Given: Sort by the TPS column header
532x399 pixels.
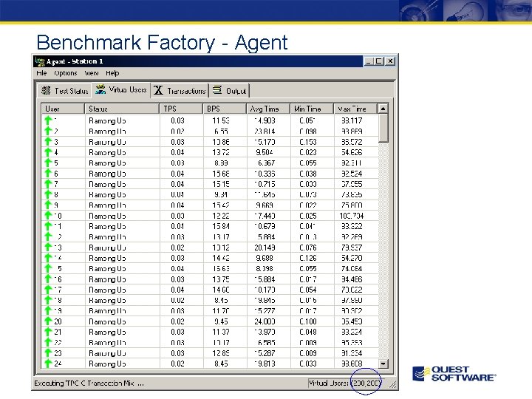Looking at the screenshot, I should tap(181, 109).
